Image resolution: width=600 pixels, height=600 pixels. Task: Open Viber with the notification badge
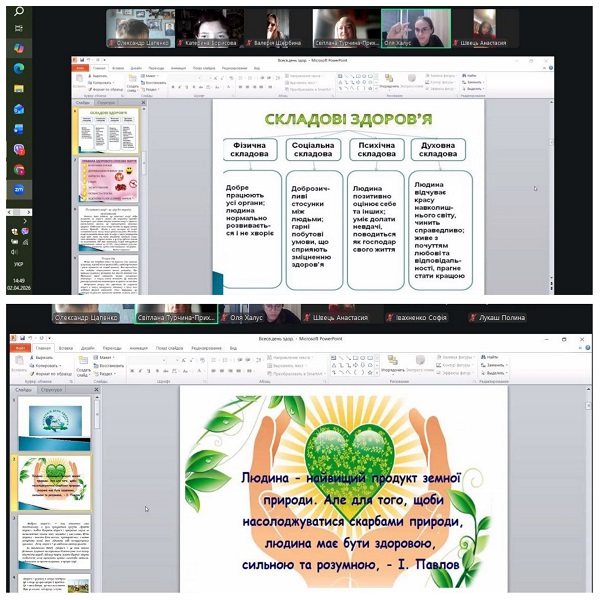coord(19,148)
